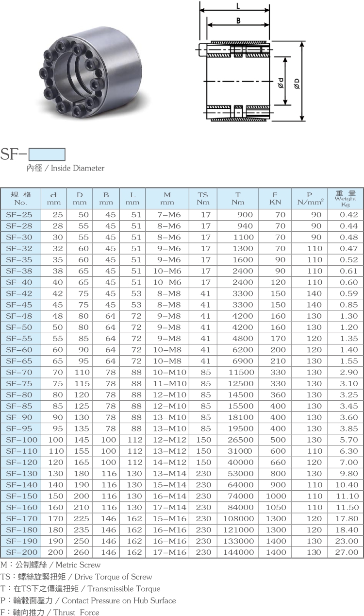Click the '重量 Weight Kg' column header
Image resolution: width=364 pixels, height=616 pixels.
pyautogui.click(x=345, y=198)
